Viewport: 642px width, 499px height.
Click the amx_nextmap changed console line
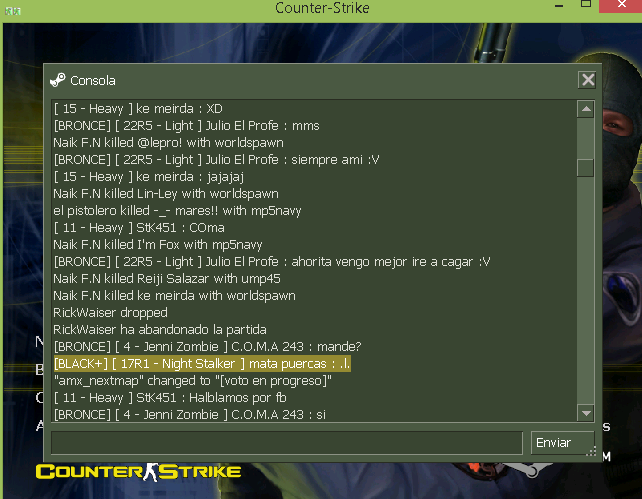192,381
